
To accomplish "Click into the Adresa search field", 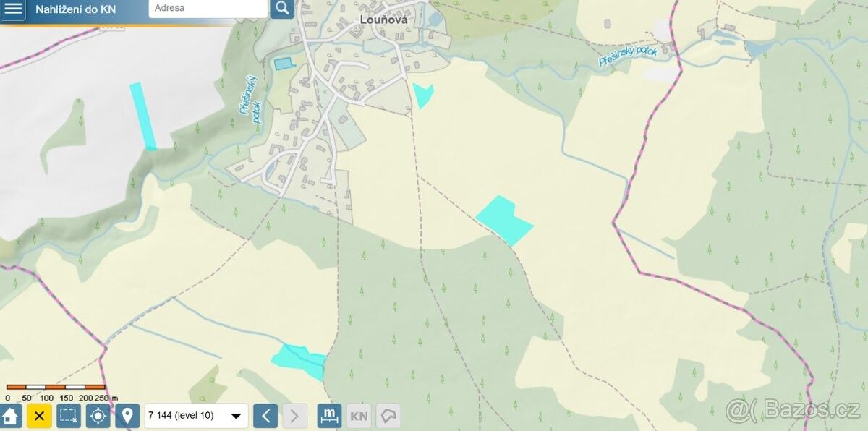I will click(x=208, y=9).
